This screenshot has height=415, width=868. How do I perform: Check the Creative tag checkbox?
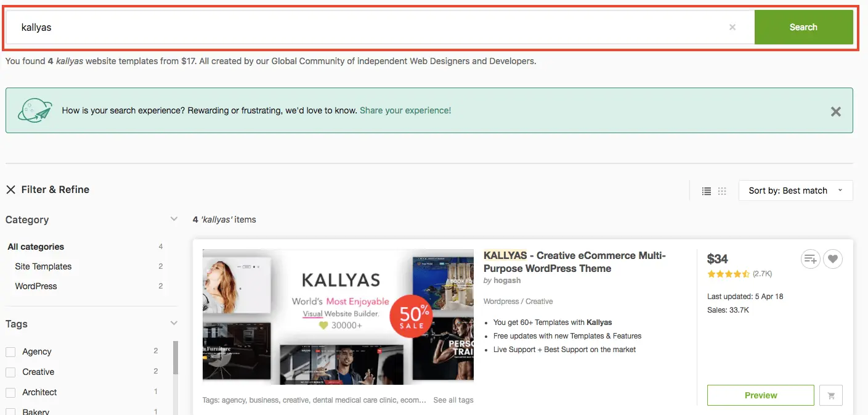click(x=10, y=372)
